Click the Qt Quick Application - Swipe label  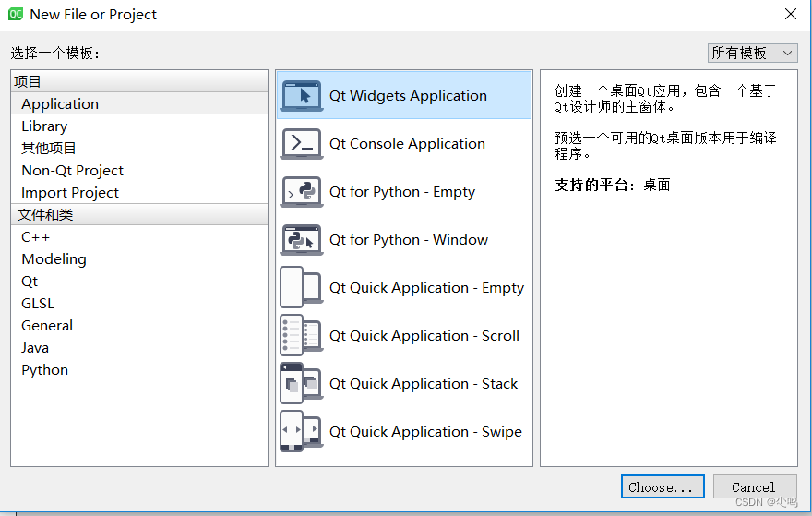coord(425,432)
